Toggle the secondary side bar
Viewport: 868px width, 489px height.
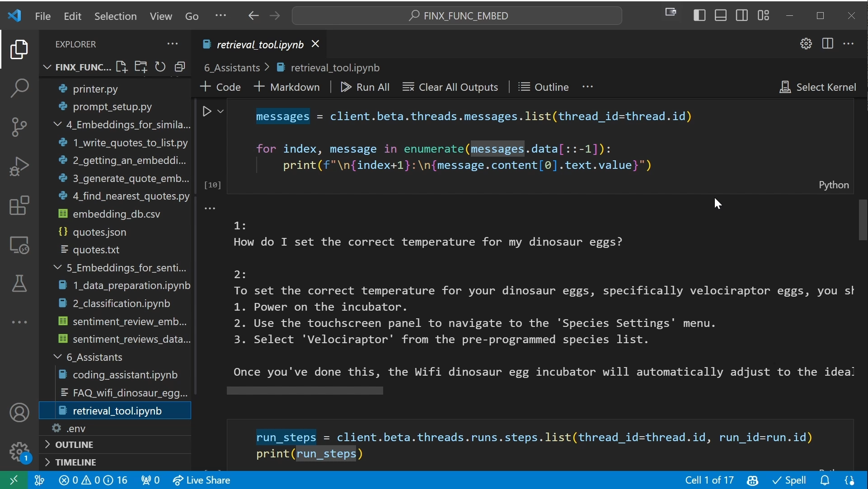tap(742, 15)
